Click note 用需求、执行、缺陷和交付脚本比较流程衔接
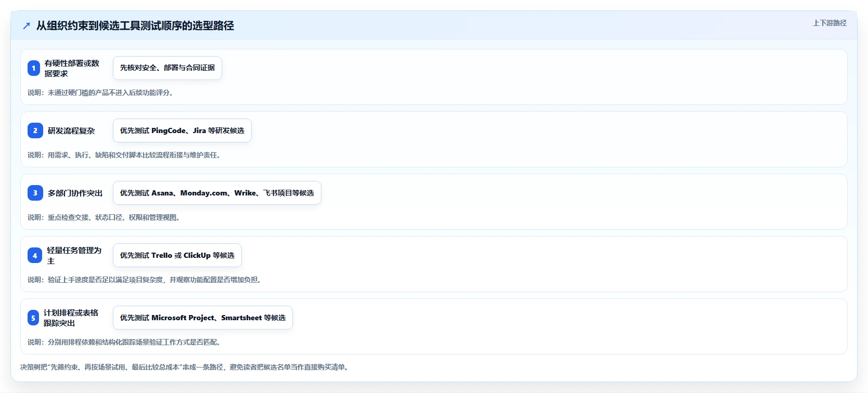This screenshot has height=393, width=868. pyautogui.click(x=124, y=155)
